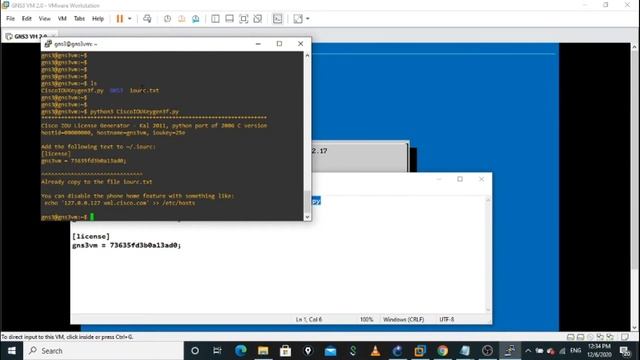Maximize the Notepad window

[x=460, y=179]
